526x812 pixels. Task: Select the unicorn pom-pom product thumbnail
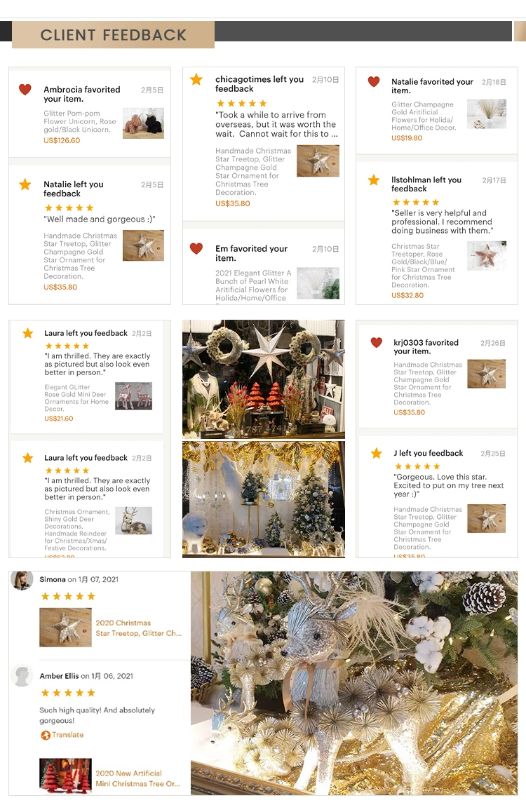click(143, 123)
